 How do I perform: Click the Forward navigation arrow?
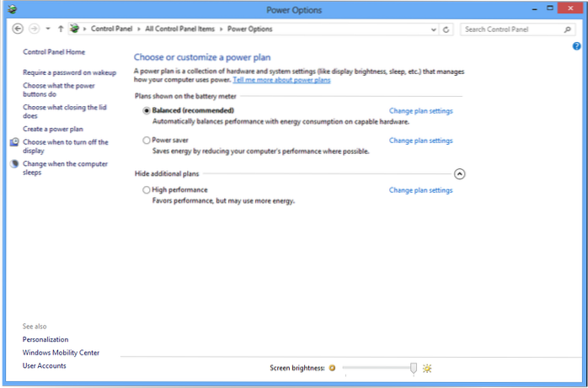35,29
